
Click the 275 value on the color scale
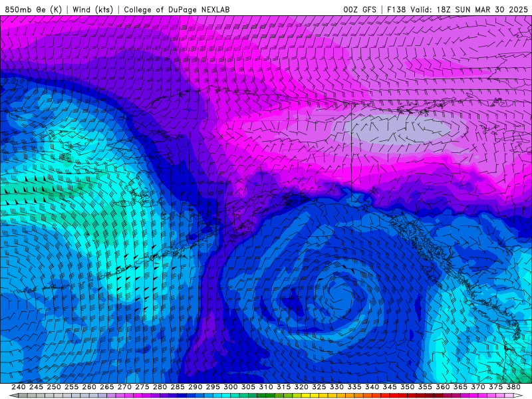pyautogui.click(x=142, y=387)
